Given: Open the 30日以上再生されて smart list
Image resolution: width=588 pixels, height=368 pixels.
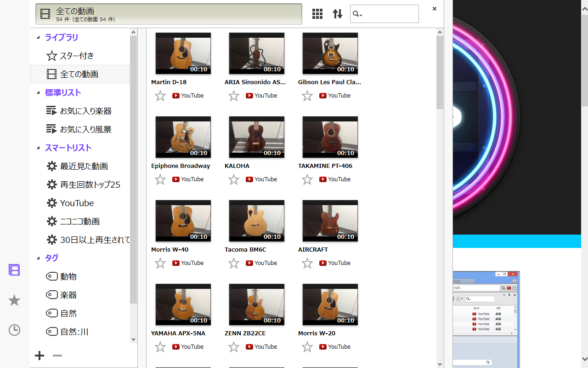Looking at the screenshot, I should (80, 240).
